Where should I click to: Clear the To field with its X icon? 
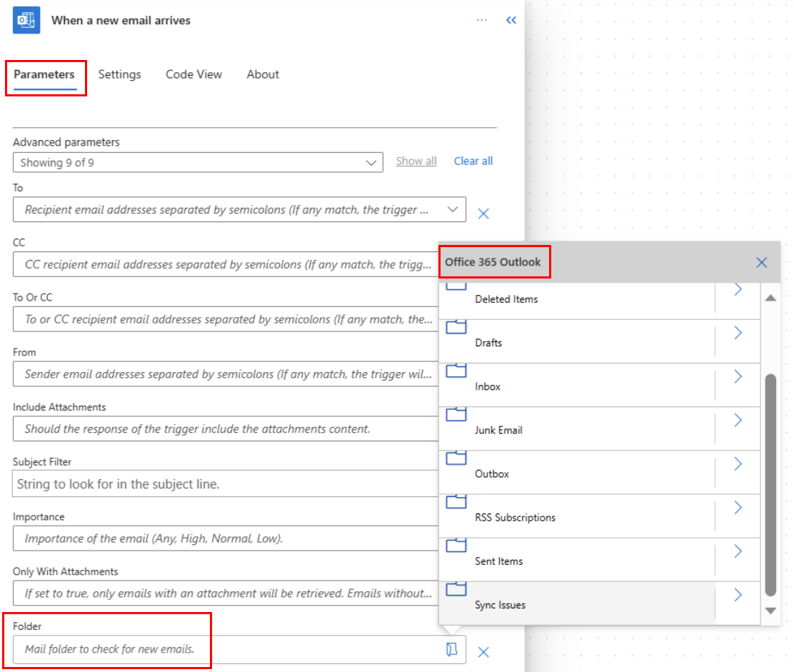[483, 213]
